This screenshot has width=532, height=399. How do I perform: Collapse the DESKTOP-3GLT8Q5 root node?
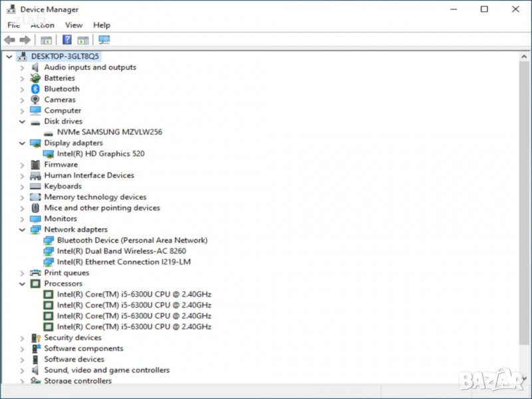[x=9, y=57]
